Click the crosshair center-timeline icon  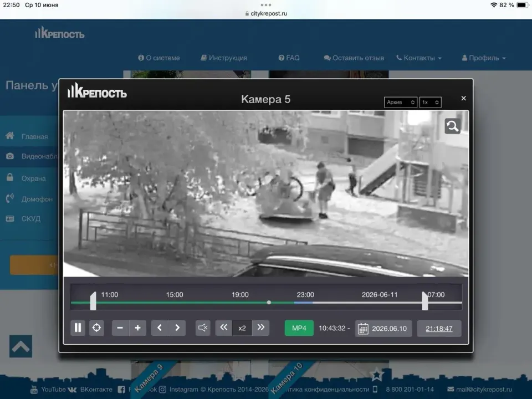(96, 328)
